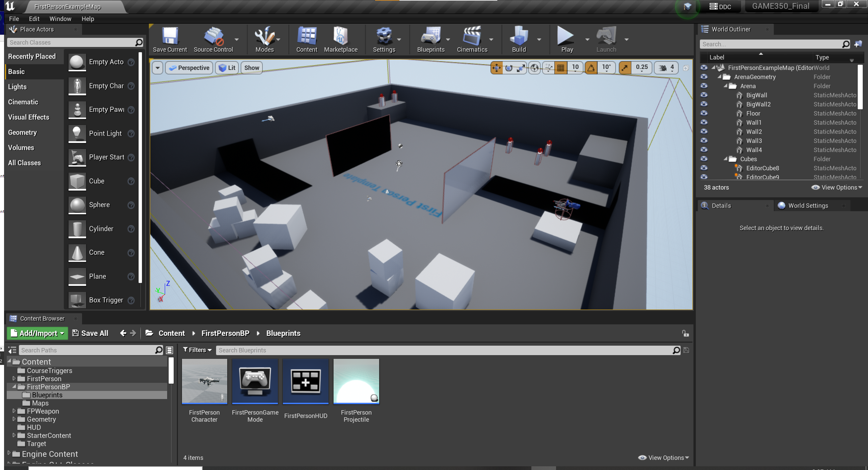
Task: Open the Cinematics toolbar icon
Action: 472,39
